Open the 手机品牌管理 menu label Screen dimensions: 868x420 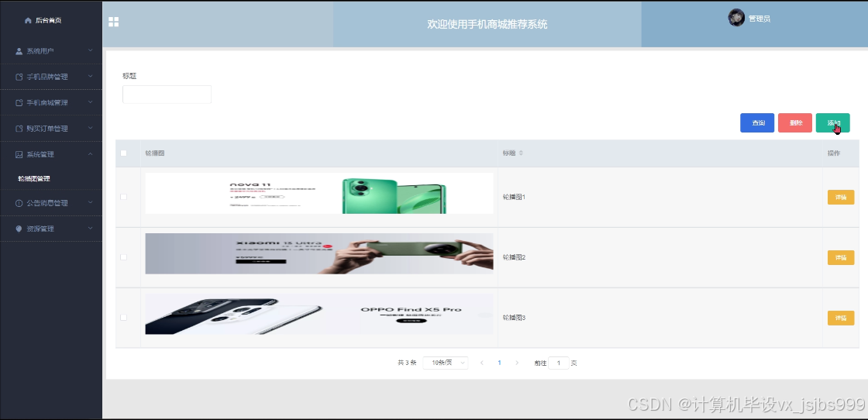pyautogui.click(x=47, y=77)
